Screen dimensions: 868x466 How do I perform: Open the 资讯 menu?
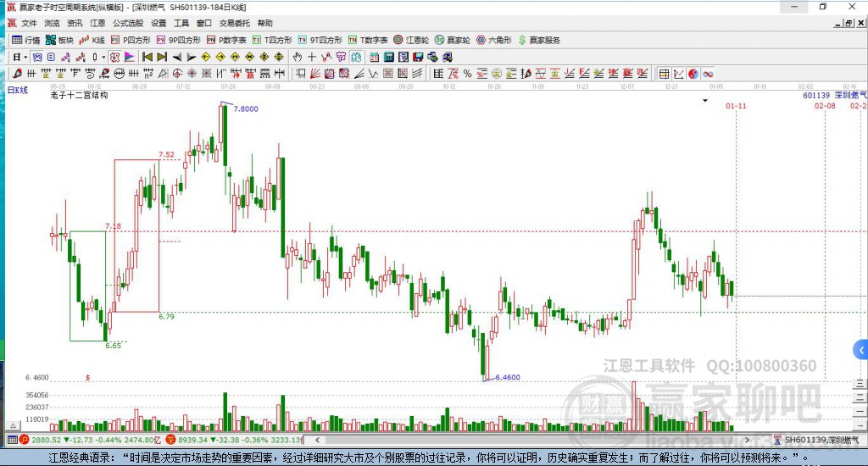point(75,23)
